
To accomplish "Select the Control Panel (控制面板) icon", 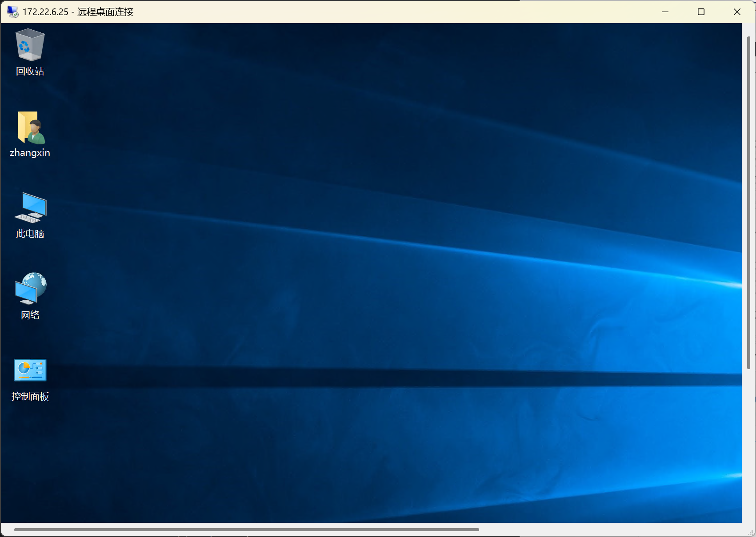I will point(30,370).
